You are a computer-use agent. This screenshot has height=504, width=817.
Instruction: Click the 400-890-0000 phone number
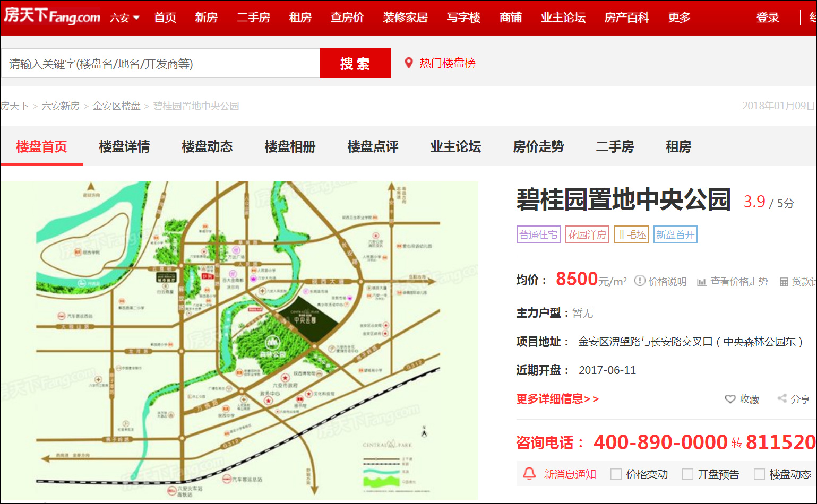[x=660, y=442]
